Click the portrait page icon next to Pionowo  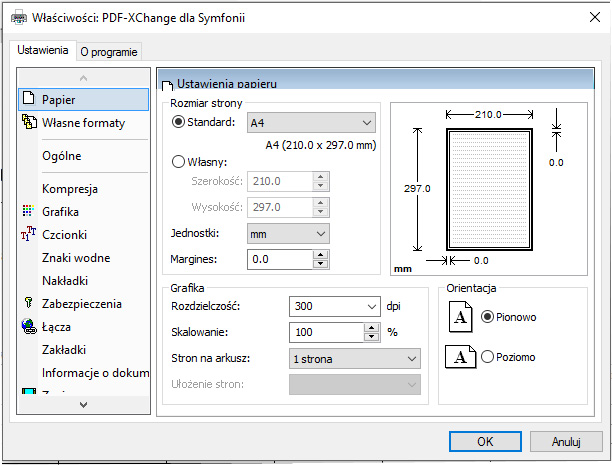click(x=460, y=317)
